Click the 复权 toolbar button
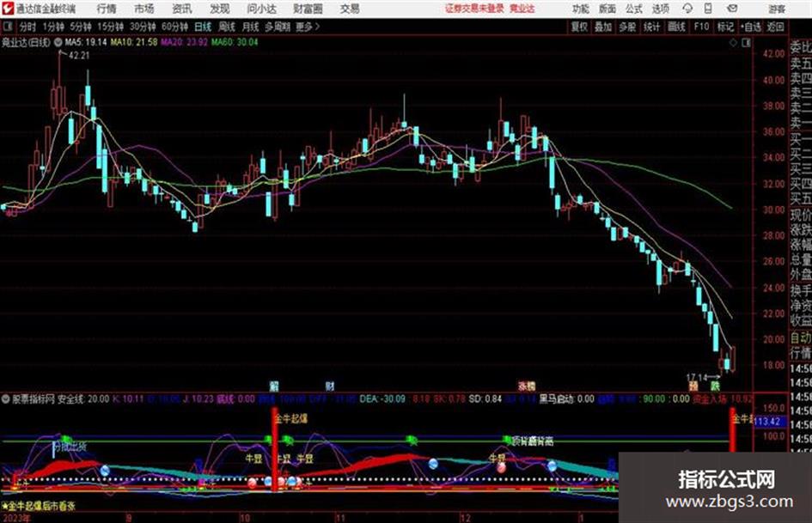The height and width of the screenshot is (523, 812). click(x=579, y=27)
